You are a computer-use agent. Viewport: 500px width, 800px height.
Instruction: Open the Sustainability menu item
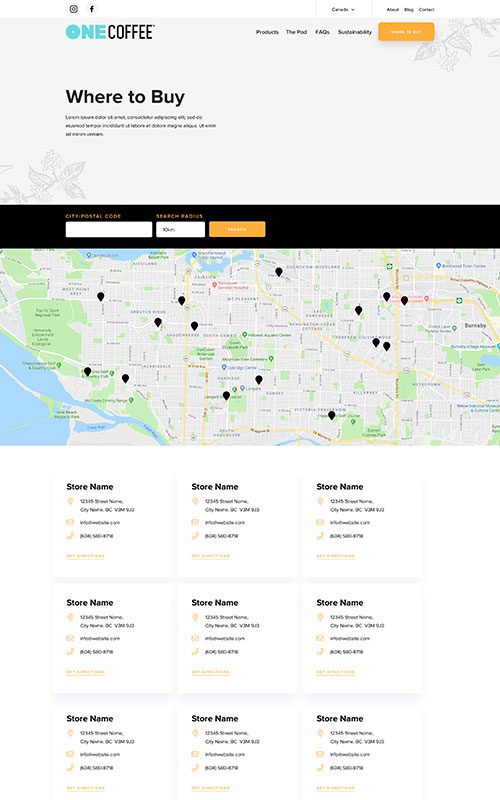click(355, 32)
